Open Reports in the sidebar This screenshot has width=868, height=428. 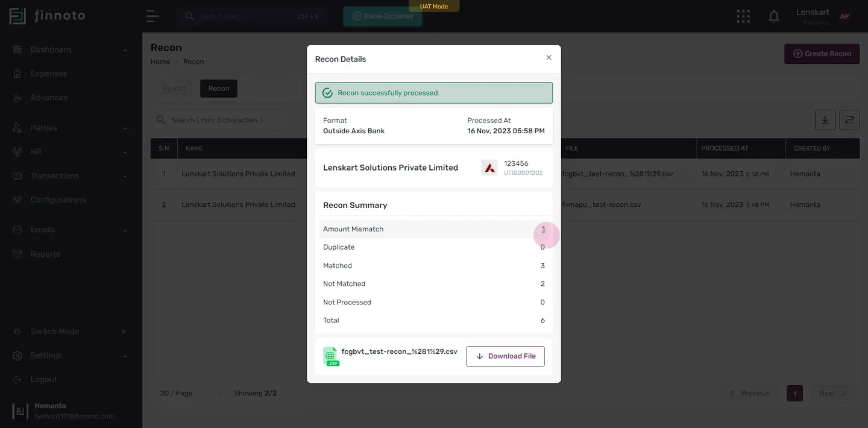click(45, 254)
